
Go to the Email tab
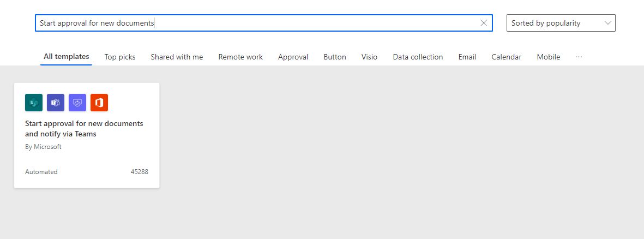pyautogui.click(x=467, y=57)
